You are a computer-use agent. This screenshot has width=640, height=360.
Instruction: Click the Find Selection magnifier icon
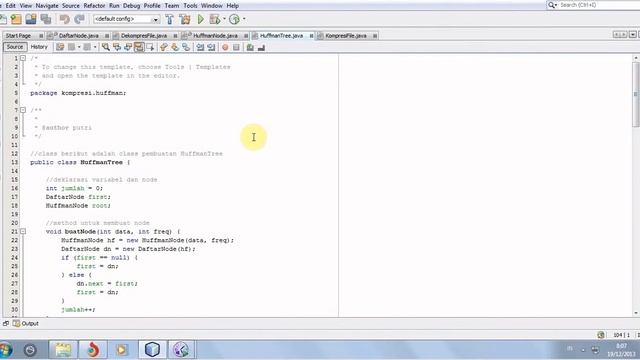(x=106, y=47)
